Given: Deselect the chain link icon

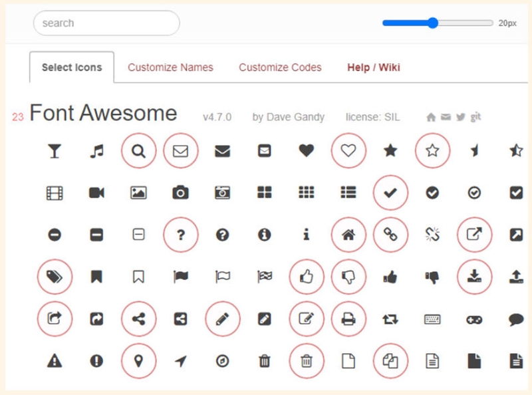Looking at the screenshot, I should (390, 235).
